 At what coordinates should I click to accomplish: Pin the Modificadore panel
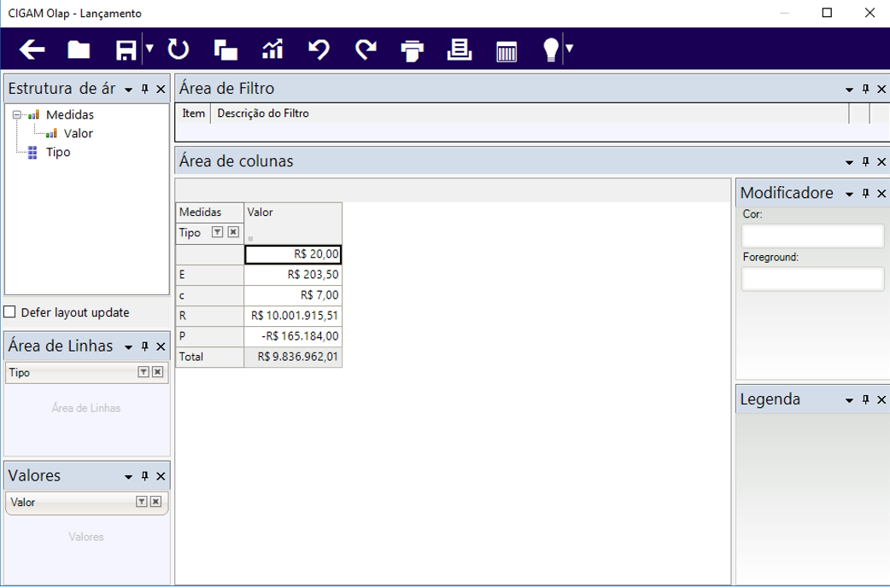(x=865, y=194)
